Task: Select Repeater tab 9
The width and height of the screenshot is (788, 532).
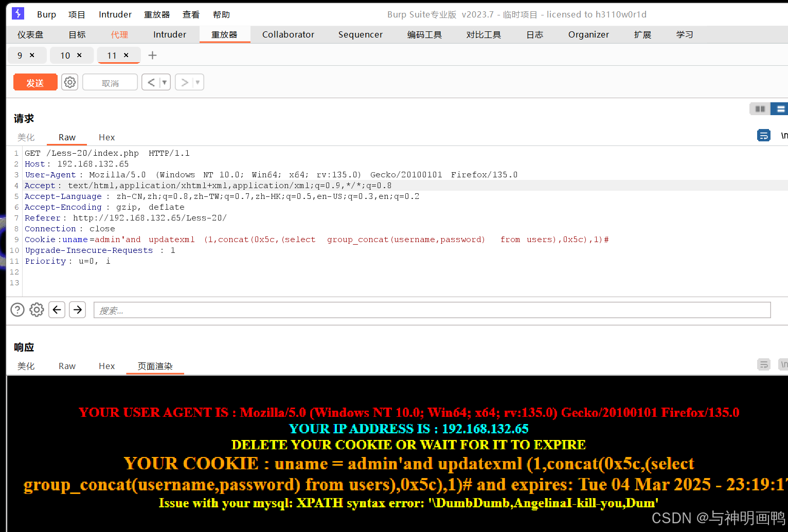Action: (20, 55)
